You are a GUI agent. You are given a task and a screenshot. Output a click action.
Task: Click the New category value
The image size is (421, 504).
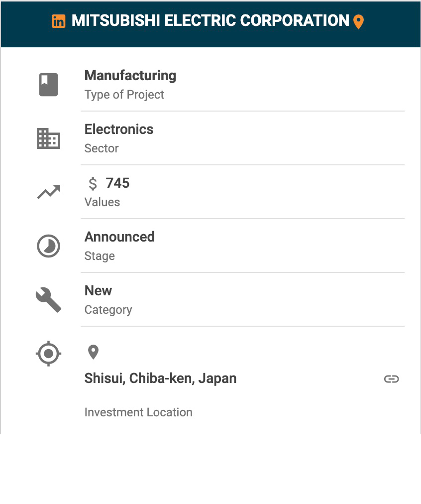point(99,291)
